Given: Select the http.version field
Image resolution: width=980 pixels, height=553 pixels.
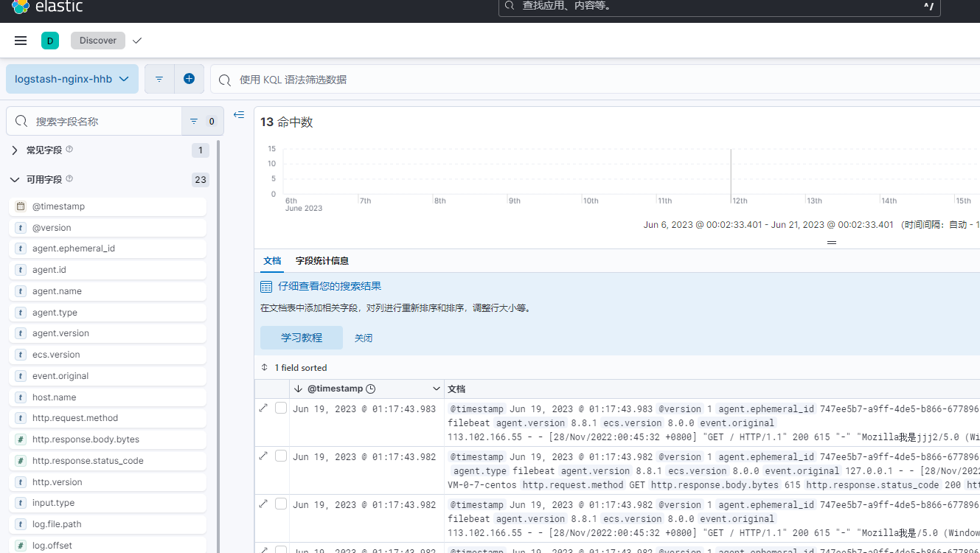Looking at the screenshot, I should click(108, 482).
